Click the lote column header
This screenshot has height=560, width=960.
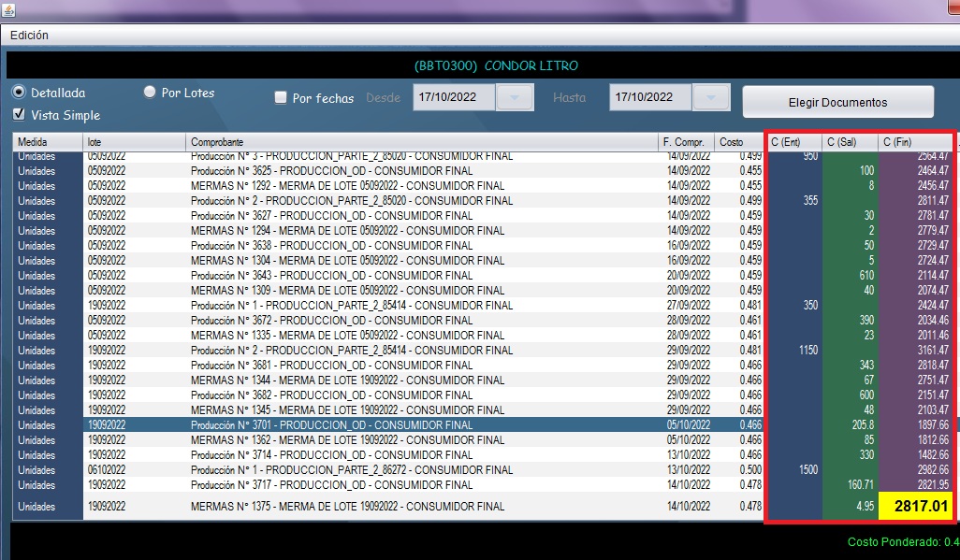click(x=134, y=142)
